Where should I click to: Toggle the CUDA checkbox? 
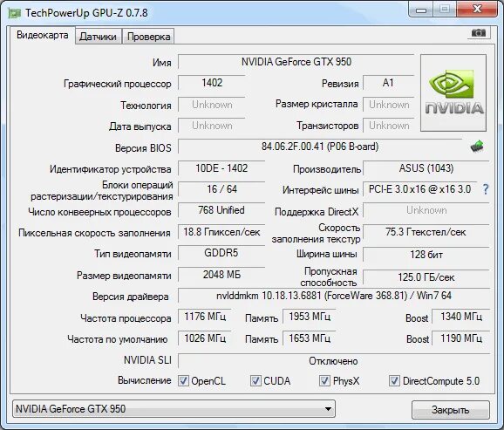coord(255,381)
